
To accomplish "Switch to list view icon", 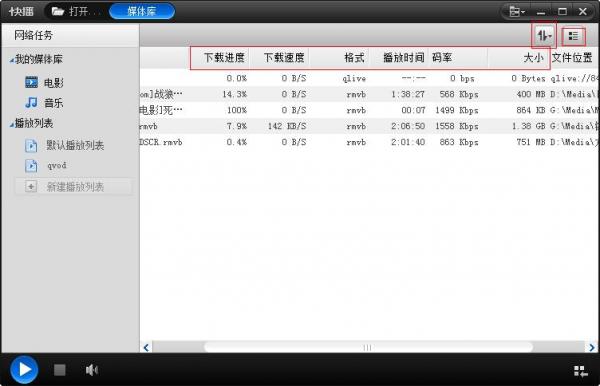I will (x=573, y=36).
